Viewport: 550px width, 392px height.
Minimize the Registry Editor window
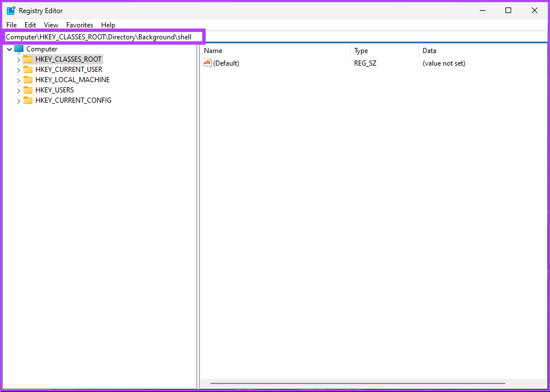(x=483, y=10)
